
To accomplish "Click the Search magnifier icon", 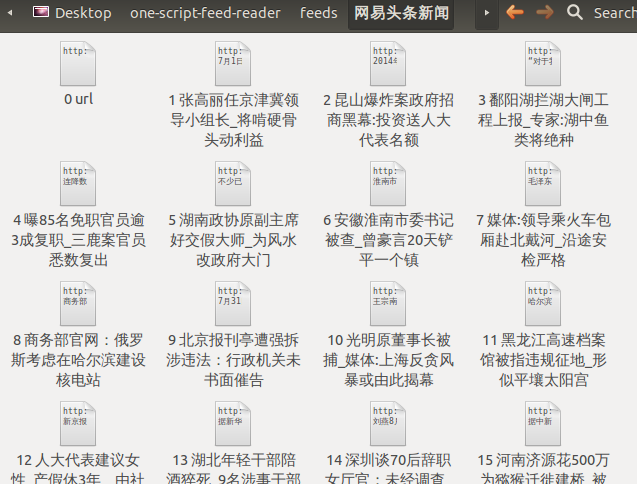I will 574,12.
